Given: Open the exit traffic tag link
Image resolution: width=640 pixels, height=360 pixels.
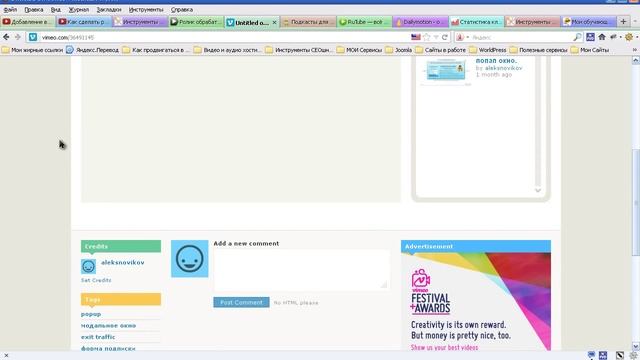Looking at the screenshot, I should (98, 337).
